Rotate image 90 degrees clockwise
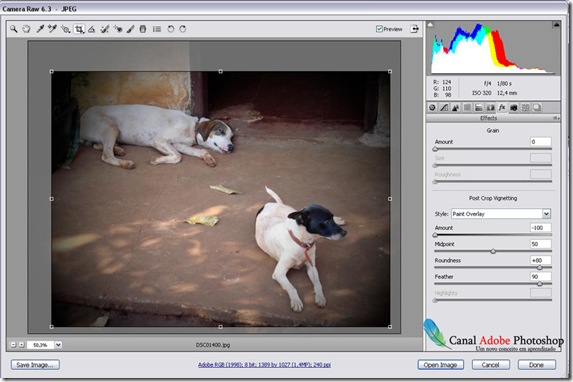The height and width of the screenshot is (382, 573). (x=183, y=29)
